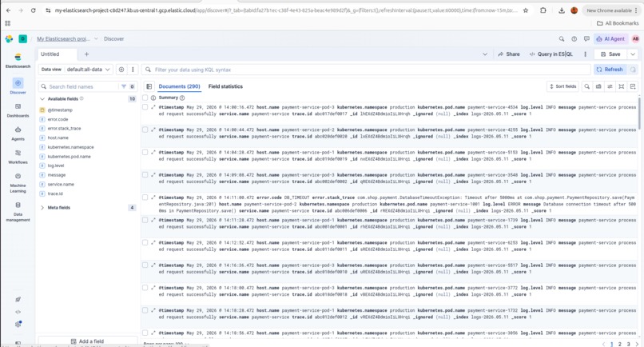
Task: Open Machine Learning section
Action: (x=18, y=182)
